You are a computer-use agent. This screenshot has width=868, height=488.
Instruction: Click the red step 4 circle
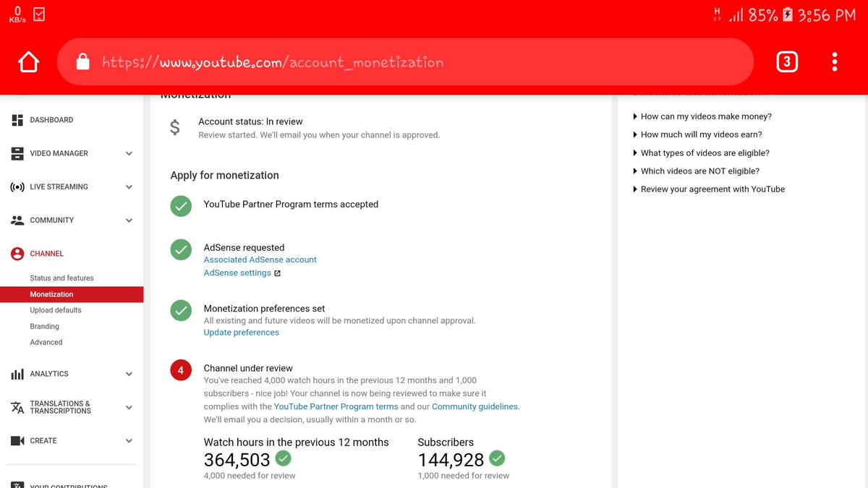181,370
